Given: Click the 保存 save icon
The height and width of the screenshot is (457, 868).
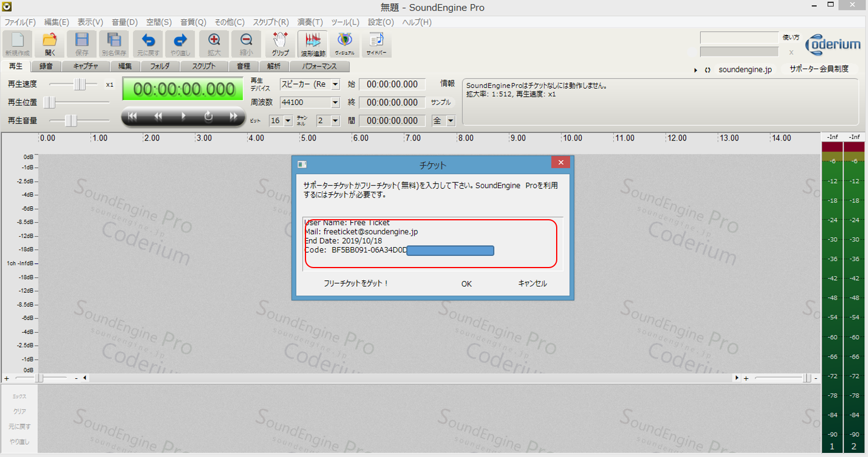Looking at the screenshot, I should tap(82, 44).
